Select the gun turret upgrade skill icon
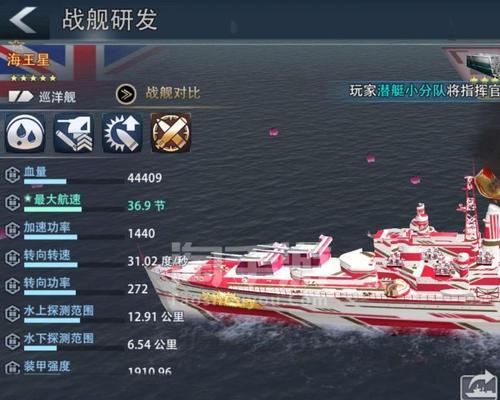The image size is (500, 400). 73,133
